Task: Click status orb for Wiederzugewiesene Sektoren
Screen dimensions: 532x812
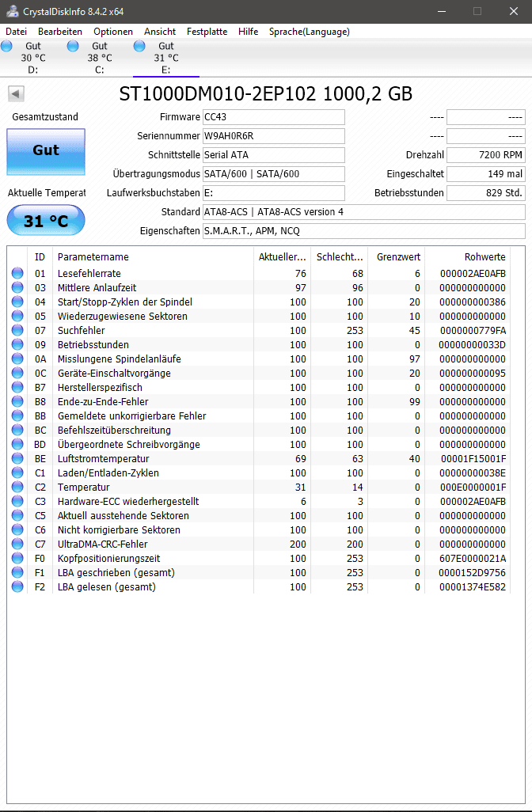Action: [17, 316]
